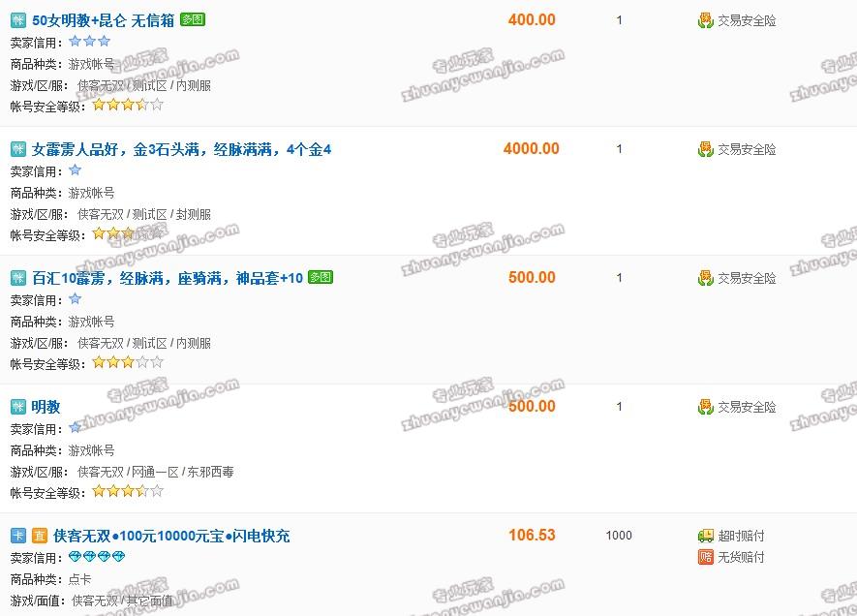The width and height of the screenshot is (857, 616).
Task: Click the seller credit diamonds on 侠客无双 listing
Action: pyautogui.click(x=97, y=557)
